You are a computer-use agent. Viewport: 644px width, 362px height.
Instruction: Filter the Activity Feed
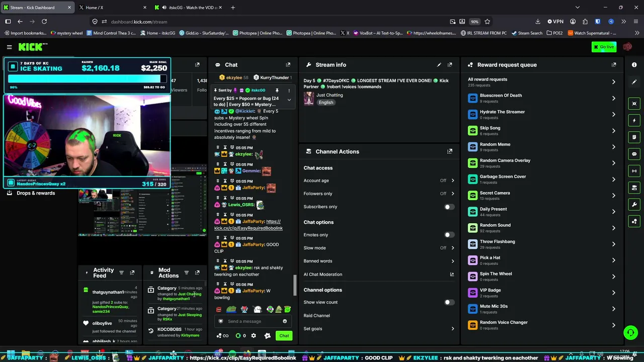(121, 273)
